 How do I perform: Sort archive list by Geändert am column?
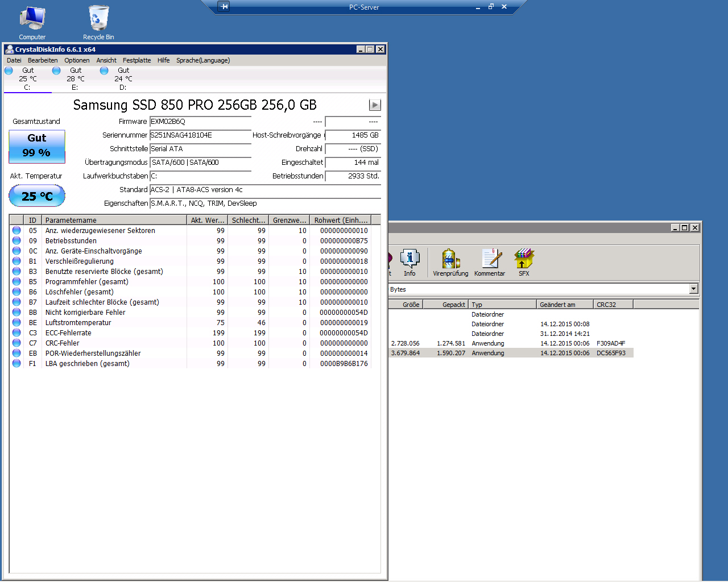pos(565,305)
